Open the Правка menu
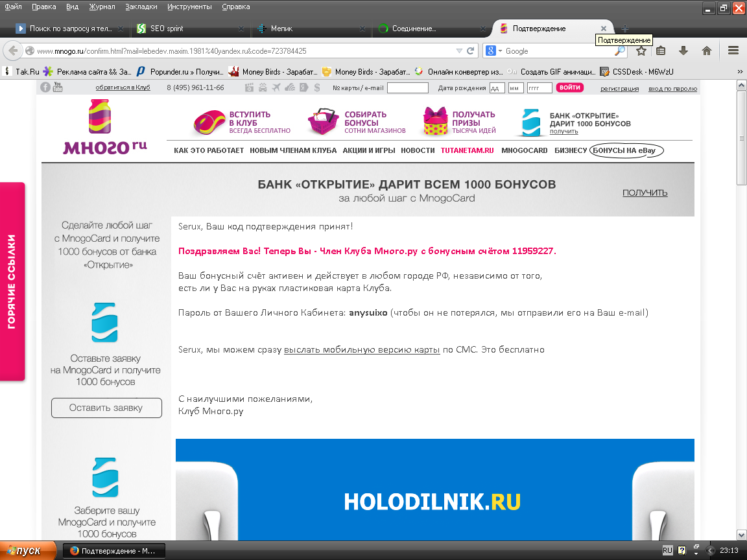 pos(44,6)
